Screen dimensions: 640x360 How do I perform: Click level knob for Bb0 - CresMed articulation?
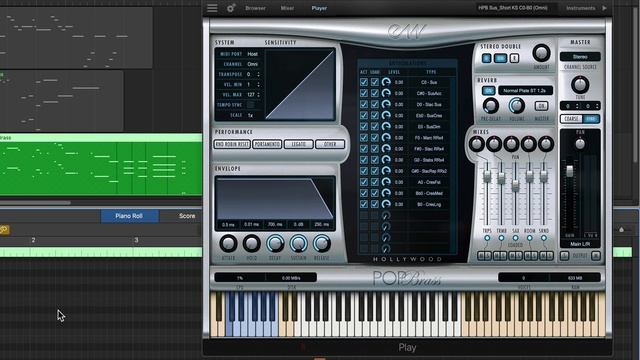pyautogui.click(x=386, y=193)
